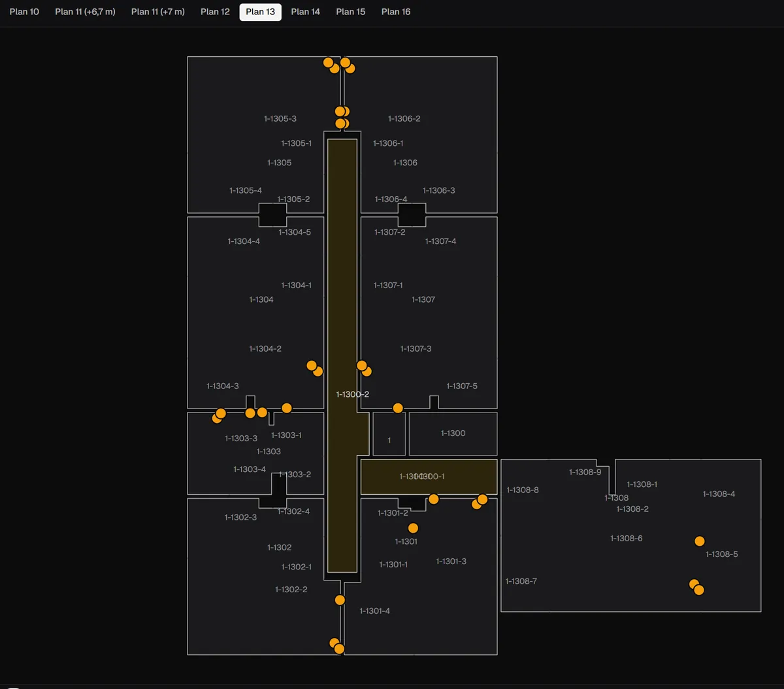Open the Plan 11 (+6,7 m) tab
The height and width of the screenshot is (689, 784).
click(85, 12)
